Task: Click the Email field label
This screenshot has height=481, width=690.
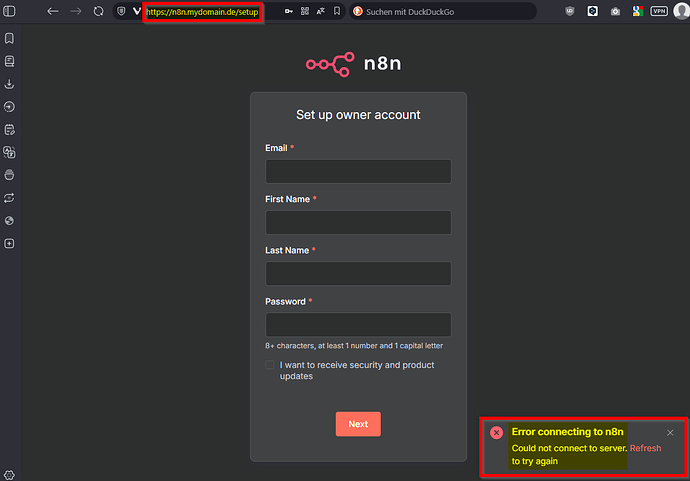Action: point(276,148)
